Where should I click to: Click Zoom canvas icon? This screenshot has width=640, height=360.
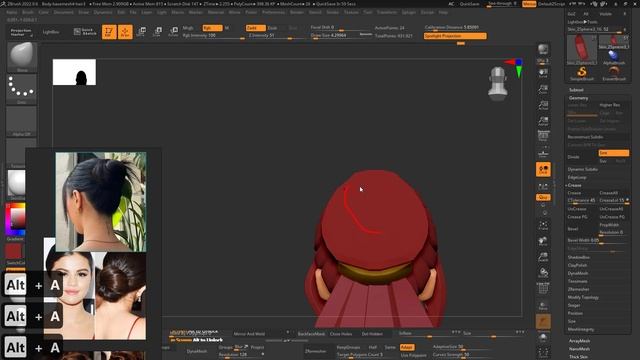543,89
